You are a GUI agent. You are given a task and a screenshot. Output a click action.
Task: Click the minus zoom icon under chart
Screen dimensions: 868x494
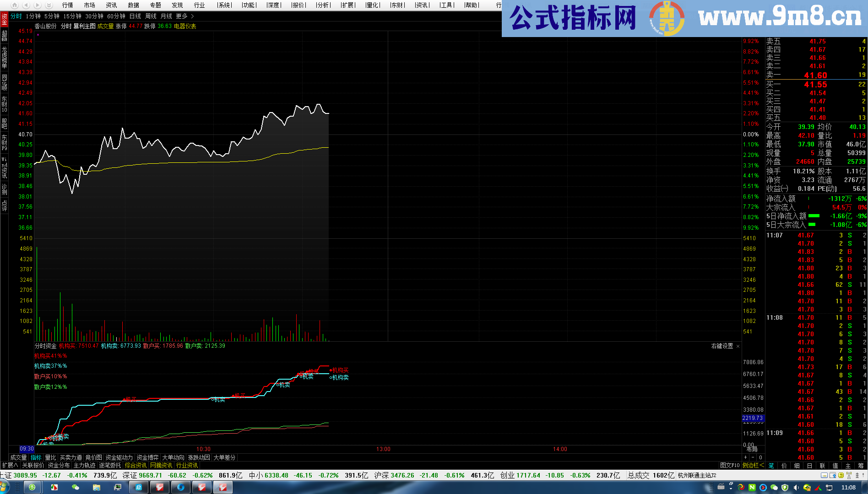point(753,457)
